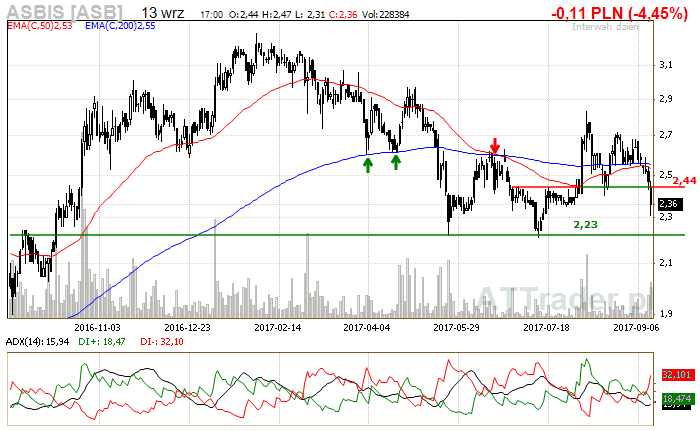Click the ASBIS [ASB] ticker title
Screen dimensions: 700x431
64,11
